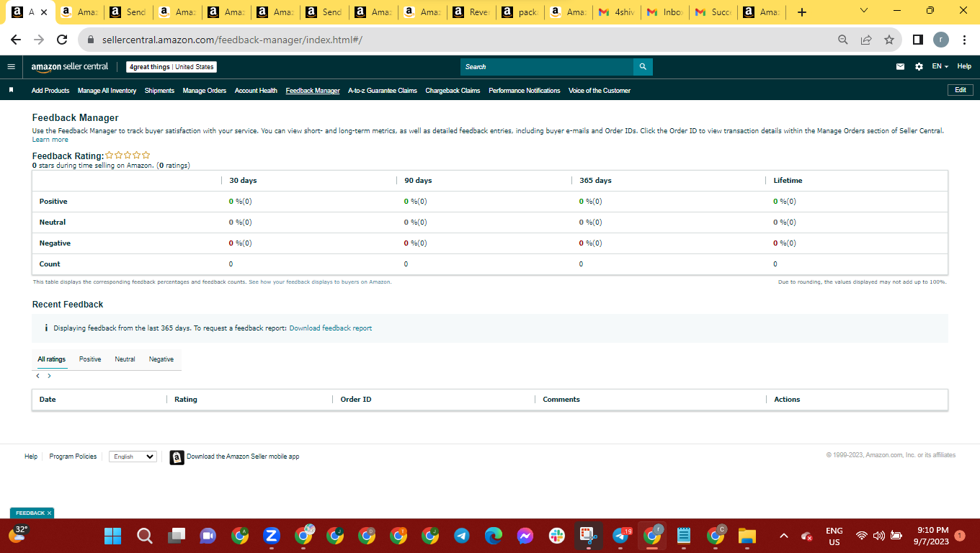980x553 pixels.
Task: Open Program Policies footer link
Action: point(73,457)
